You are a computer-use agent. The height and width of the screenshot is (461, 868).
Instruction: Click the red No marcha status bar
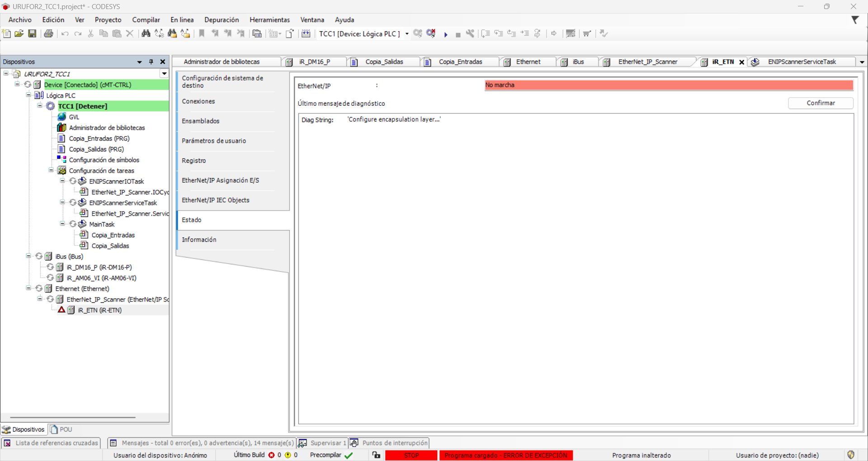(668, 85)
